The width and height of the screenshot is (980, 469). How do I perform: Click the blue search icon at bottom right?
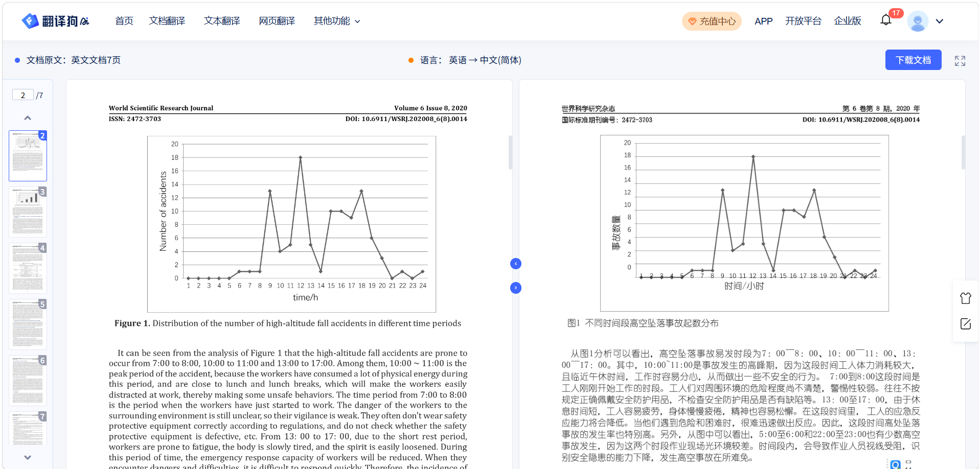pos(895,464)
